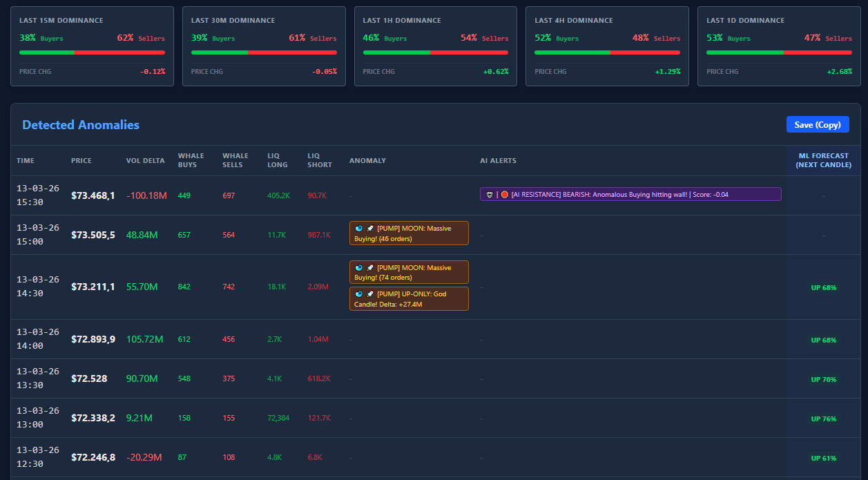The height and width of the screenshot is (480, 868).
Task: Click the red circle icon in bearish alert
Action: point(505,195)
